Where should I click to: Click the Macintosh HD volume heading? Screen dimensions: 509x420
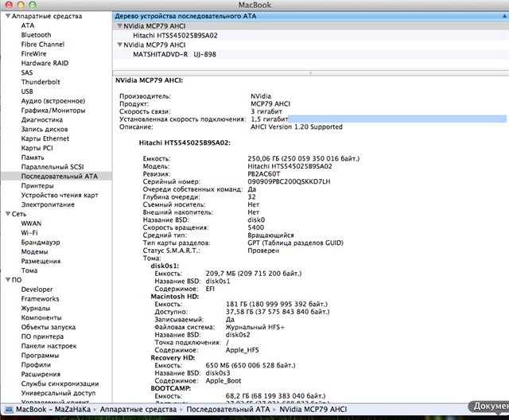175,297
